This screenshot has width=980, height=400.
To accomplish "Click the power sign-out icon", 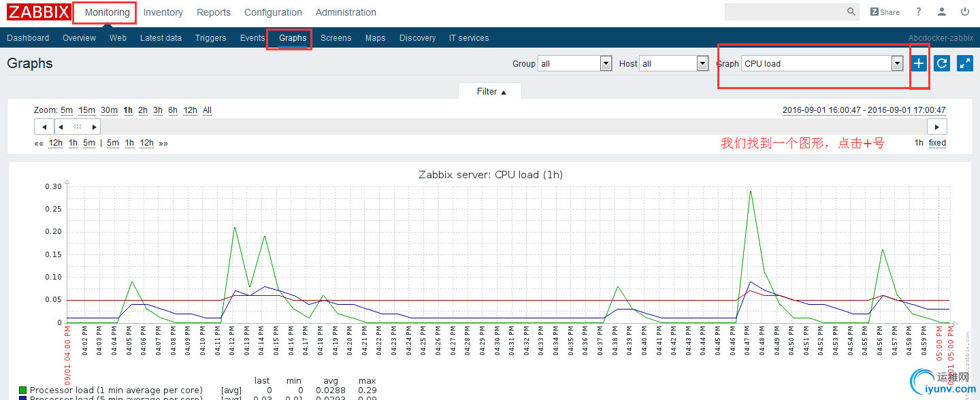I will [x=965, y=12].
